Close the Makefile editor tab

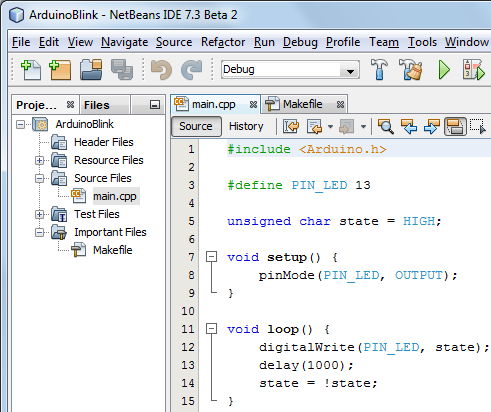(340, 105)
